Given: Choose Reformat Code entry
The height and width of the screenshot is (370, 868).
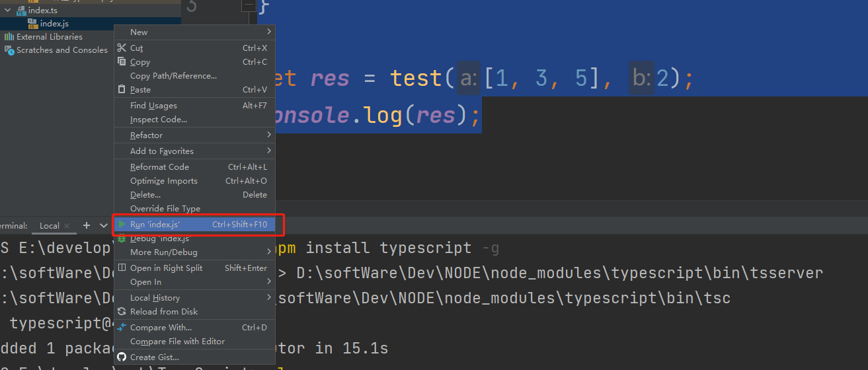Looking at the screenshot, I should point(194,166).
